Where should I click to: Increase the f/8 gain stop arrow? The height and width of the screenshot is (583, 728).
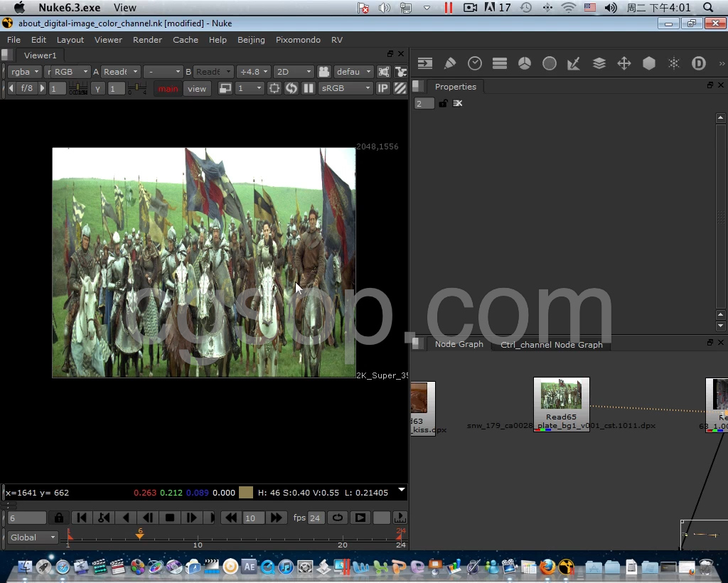(x=42, y=88)
